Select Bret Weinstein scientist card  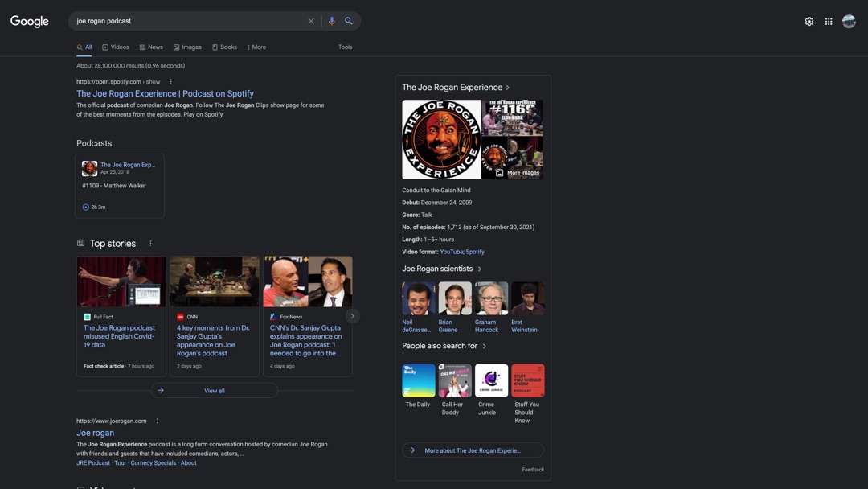point(527,307)
